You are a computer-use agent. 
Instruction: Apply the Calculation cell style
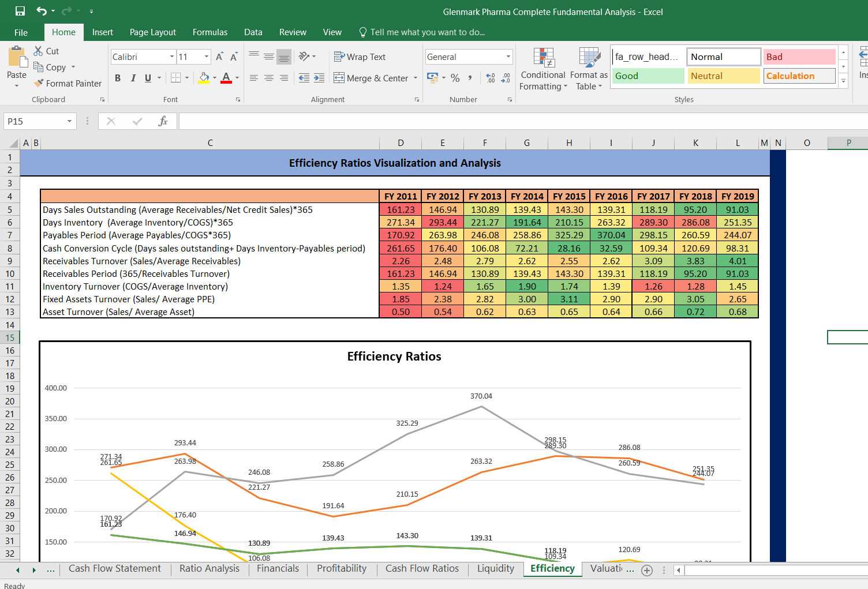pos(799,76)
